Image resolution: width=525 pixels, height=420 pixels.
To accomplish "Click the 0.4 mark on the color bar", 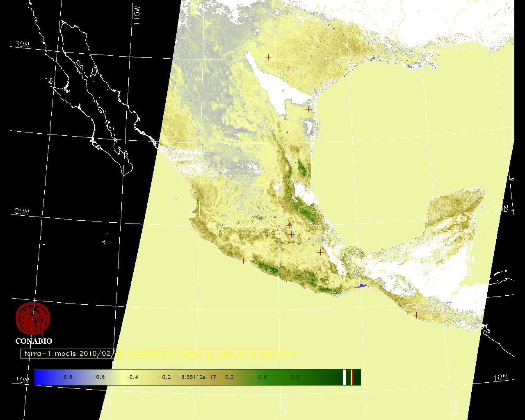I will coord(262,377).
